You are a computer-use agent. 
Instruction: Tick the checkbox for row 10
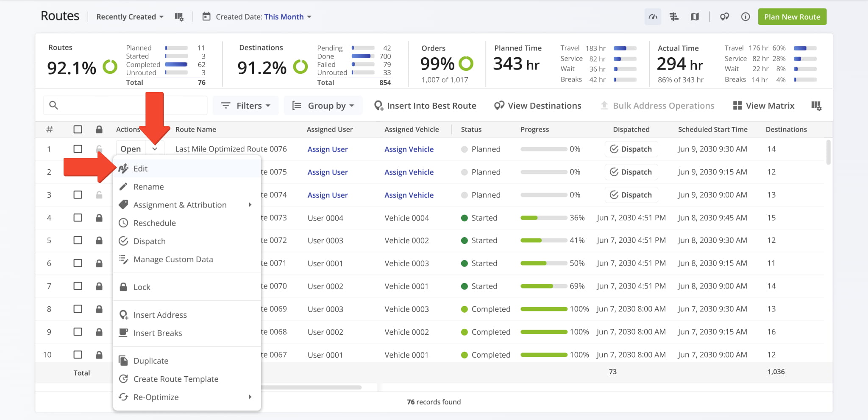point(78,355)
